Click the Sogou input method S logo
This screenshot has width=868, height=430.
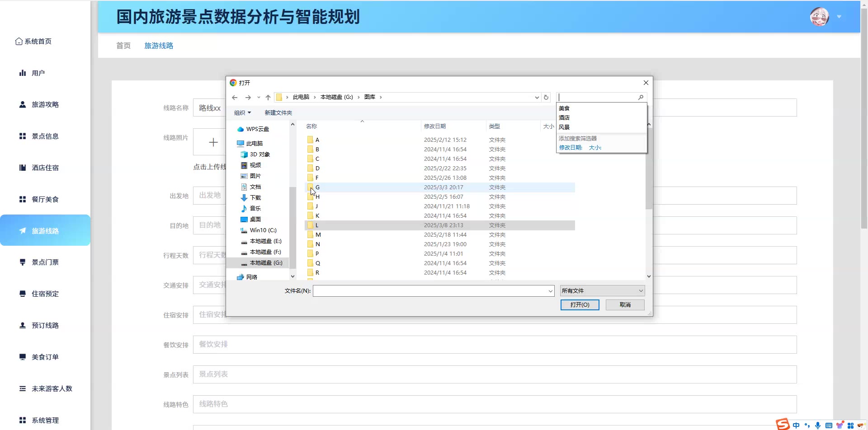(x=783, y=424)
